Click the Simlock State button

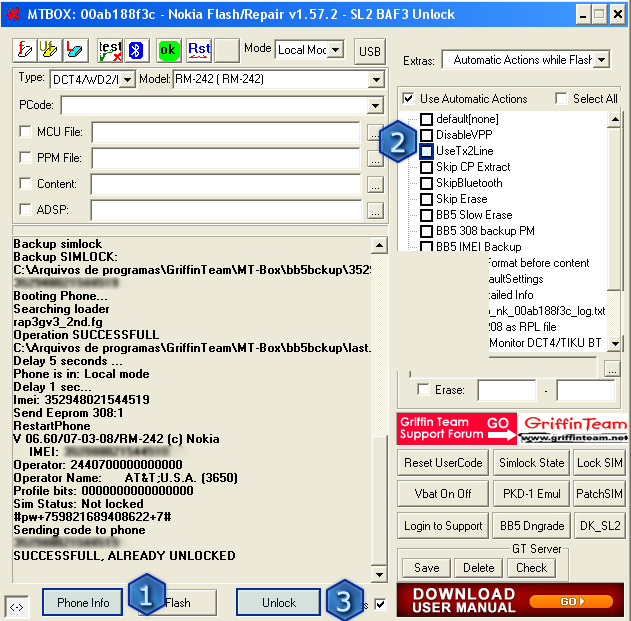tap(531, 463)
